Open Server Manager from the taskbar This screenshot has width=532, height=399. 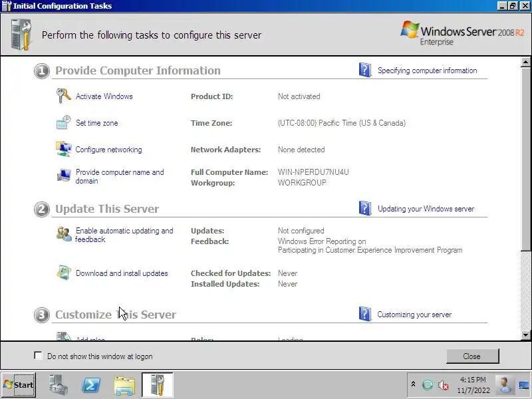click(59, 385)
